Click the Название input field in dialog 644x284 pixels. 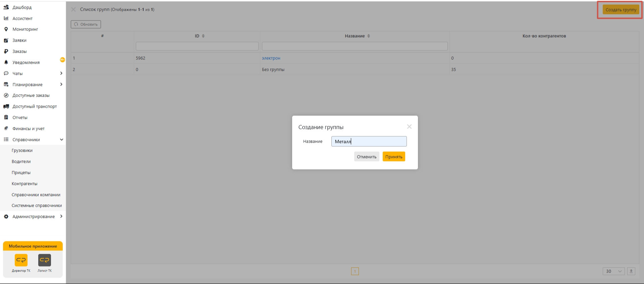369,141
